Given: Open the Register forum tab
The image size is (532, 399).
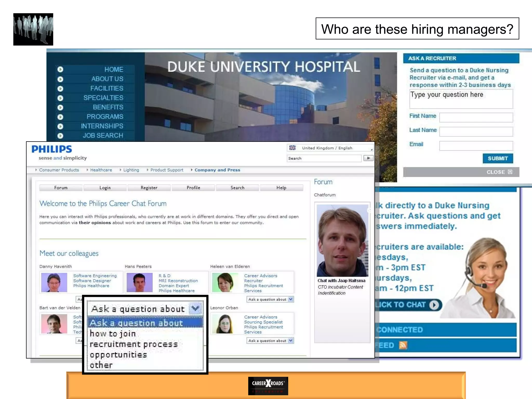Looking at the screenshot, I should 149,188.
